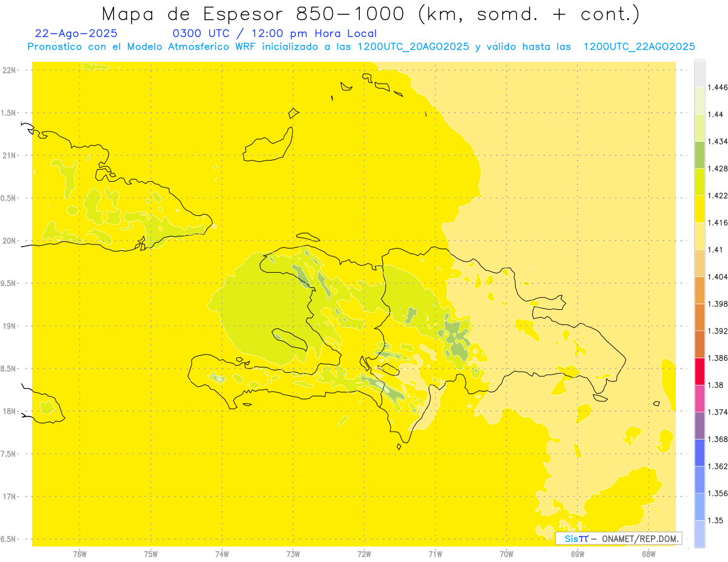Click the legend value 1.362

pos(718,466)
